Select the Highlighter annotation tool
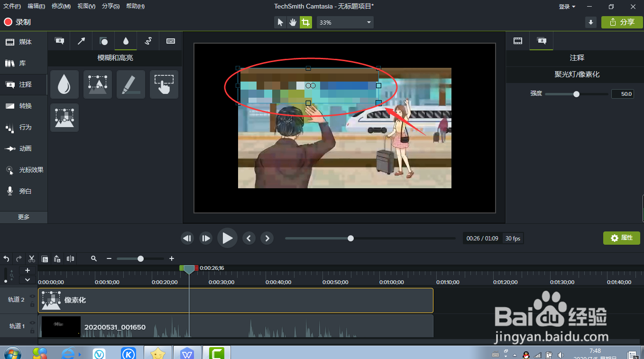The height and width of the screenshot is (359, 644). tap(131, 84)
